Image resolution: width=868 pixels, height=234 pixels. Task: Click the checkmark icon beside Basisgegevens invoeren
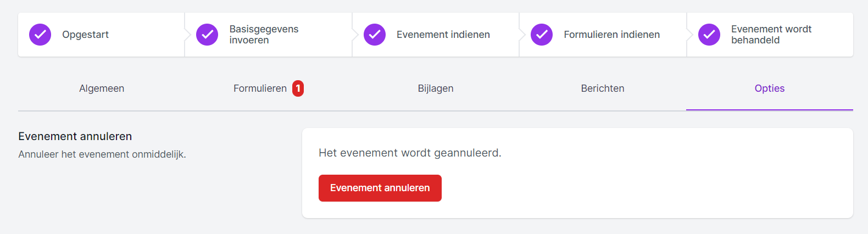(x=207, y=35)
